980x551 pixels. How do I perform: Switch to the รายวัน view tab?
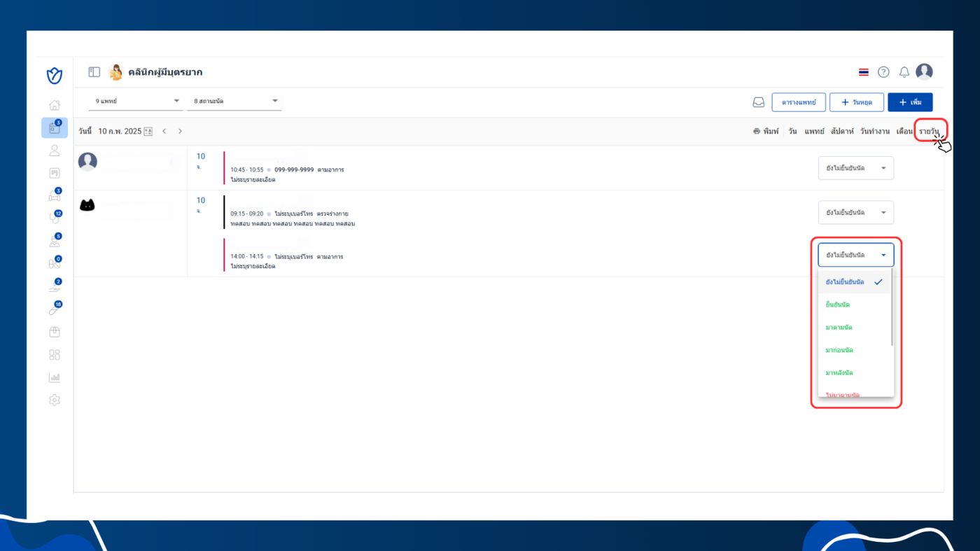[x=930, y=131]
